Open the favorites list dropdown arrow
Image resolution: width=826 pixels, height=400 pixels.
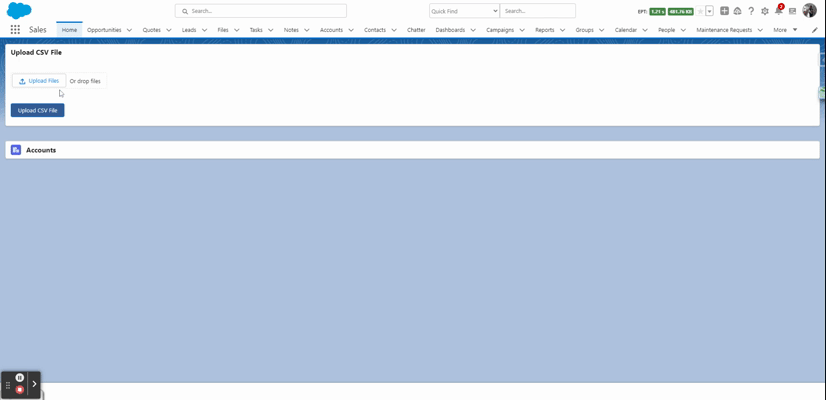710,11
